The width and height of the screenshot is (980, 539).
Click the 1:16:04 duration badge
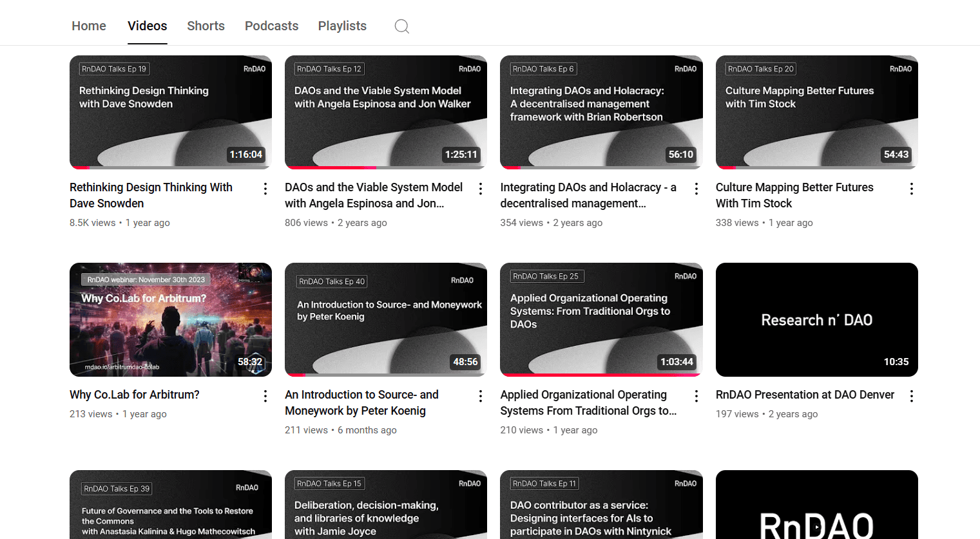pos(246,155)
